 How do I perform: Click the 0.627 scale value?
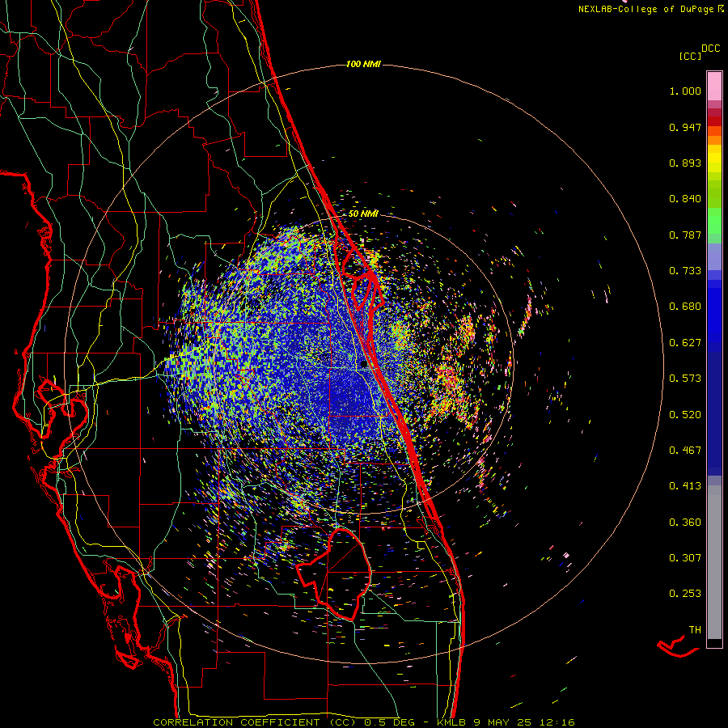pyautogui.click(x=685, y=343)
